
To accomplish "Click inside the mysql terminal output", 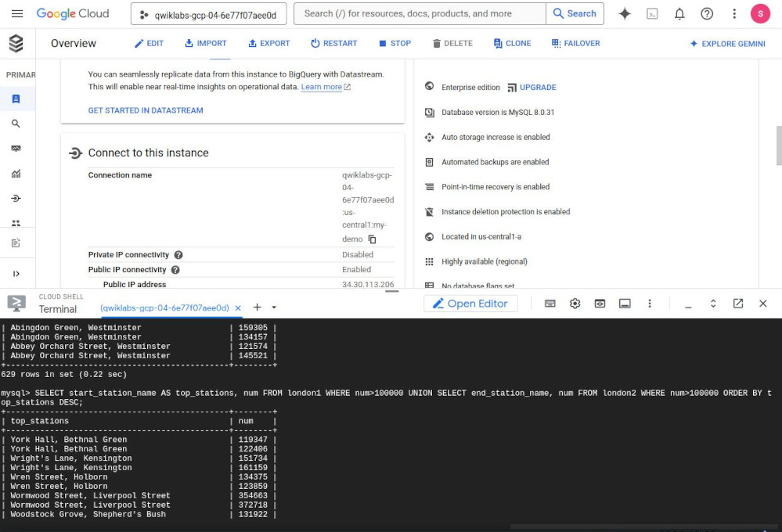I will (x=391, y=425).
